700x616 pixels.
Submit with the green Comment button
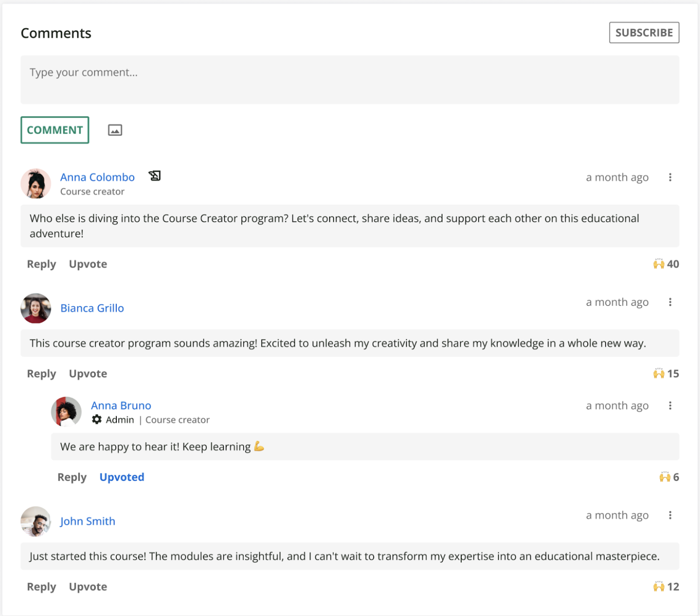click(55, 130)
